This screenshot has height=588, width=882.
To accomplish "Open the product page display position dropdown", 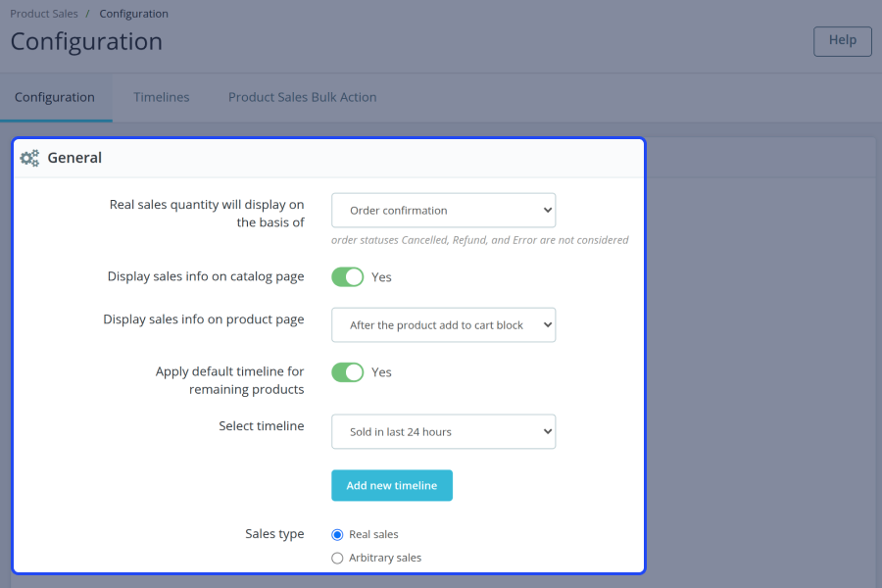I will click(443, 324).
